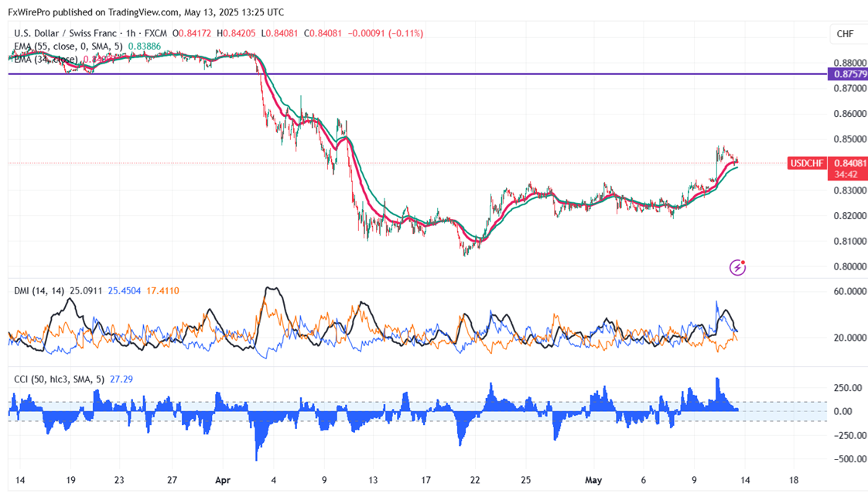Click the 25.0911 DMI ADX value
Viewport: 868px width, 494px height.
[85, 291]
